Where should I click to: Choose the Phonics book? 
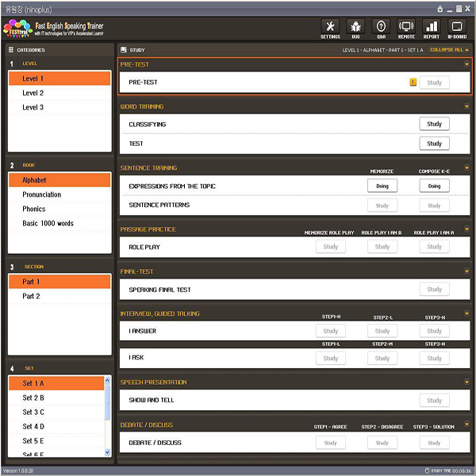click(x=34, y=209)
